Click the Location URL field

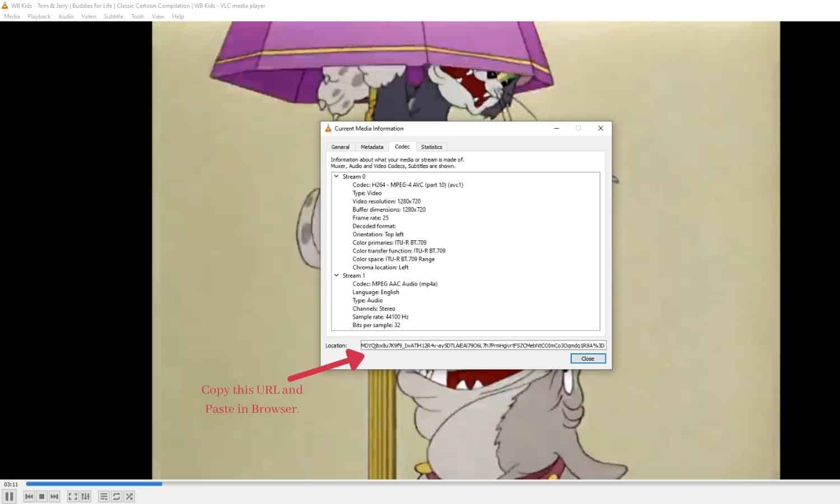coord(483,346)
